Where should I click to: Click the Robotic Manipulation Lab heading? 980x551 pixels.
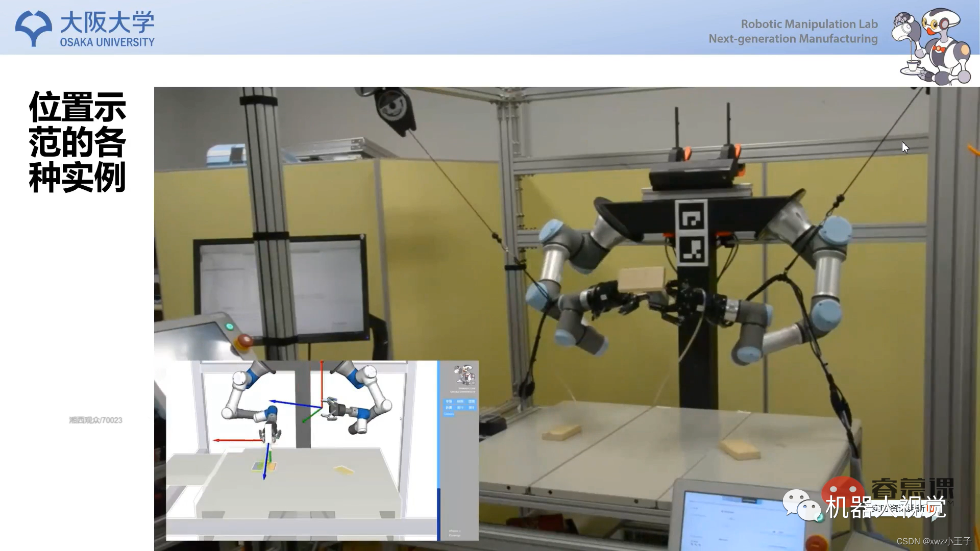tap(809, 24)
